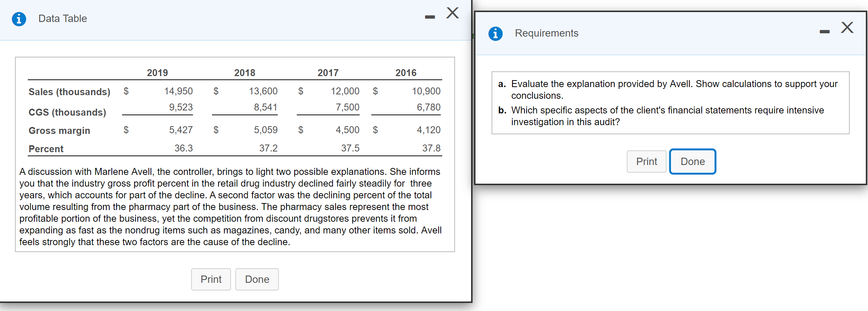Click the Percent row label
Viewport: 868px width, 311px height.
tap(46, 149)
